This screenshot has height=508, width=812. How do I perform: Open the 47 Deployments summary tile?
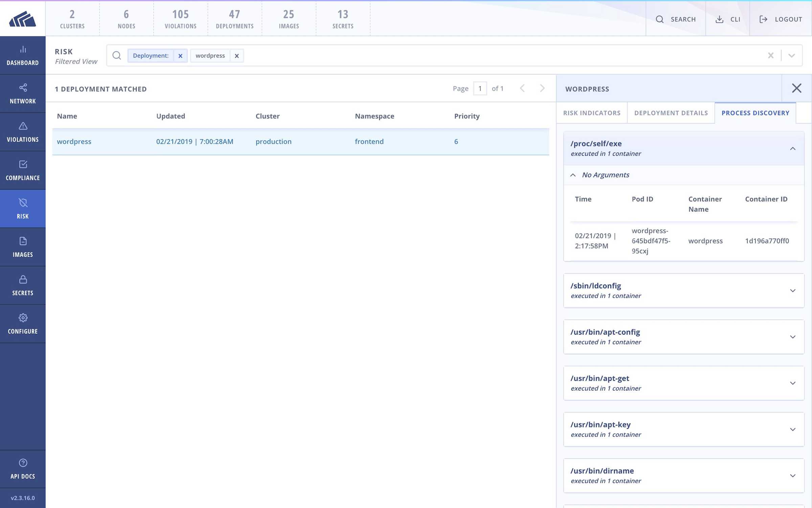coord(235,19)
